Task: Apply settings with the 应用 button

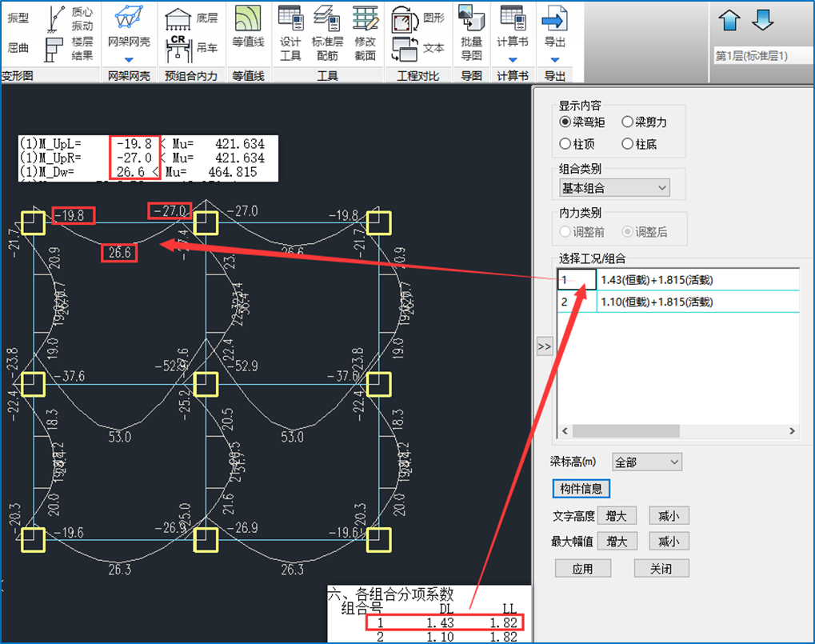Action: [x=583, y=568]
